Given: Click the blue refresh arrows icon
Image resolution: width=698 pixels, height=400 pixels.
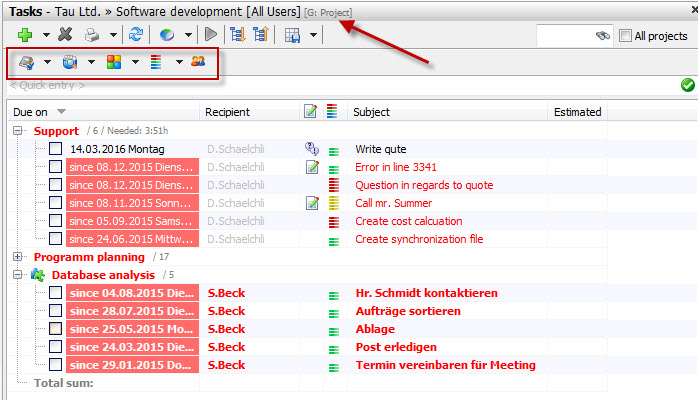Looking at the screenshot, I should coord(136,35).
